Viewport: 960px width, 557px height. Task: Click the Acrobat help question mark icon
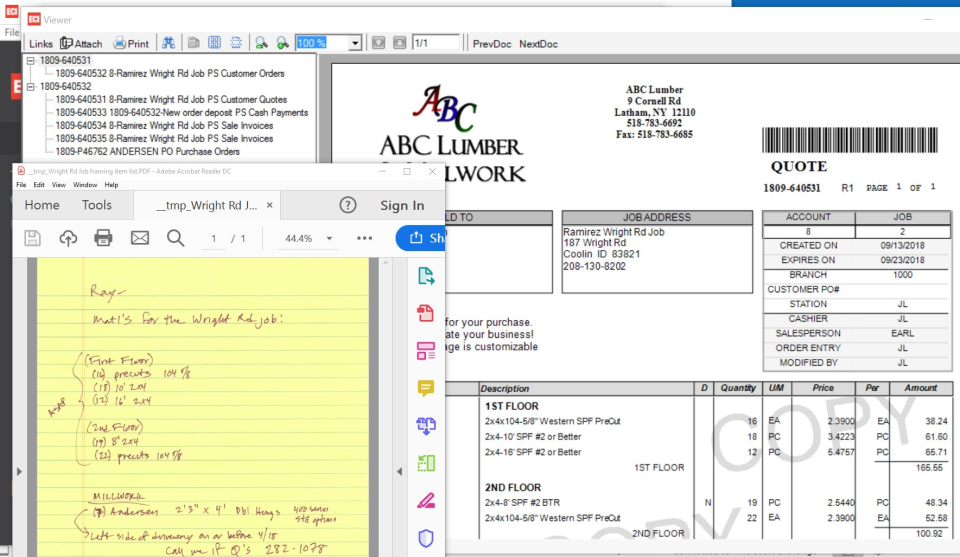click(x=348, y=205)
